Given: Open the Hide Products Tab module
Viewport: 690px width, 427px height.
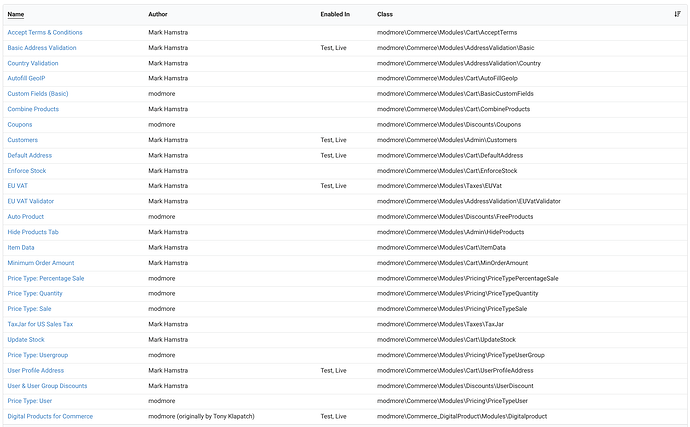Looking at the screenshot, I should pyautogui.click(x=33, y=232).
